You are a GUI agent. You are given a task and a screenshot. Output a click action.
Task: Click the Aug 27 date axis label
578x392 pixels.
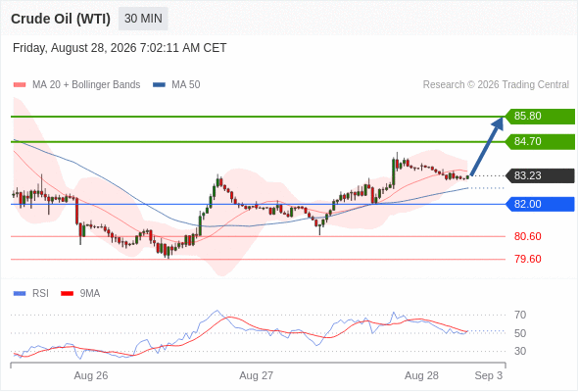[x=257, y=375]
